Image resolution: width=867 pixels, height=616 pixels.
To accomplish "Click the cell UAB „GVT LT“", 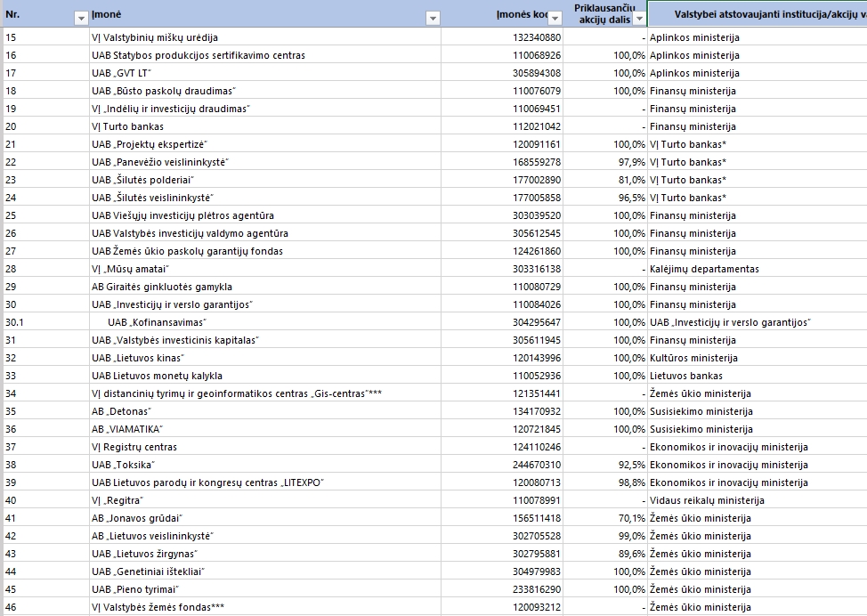I will pyautogui.click(x=122, y=73).
